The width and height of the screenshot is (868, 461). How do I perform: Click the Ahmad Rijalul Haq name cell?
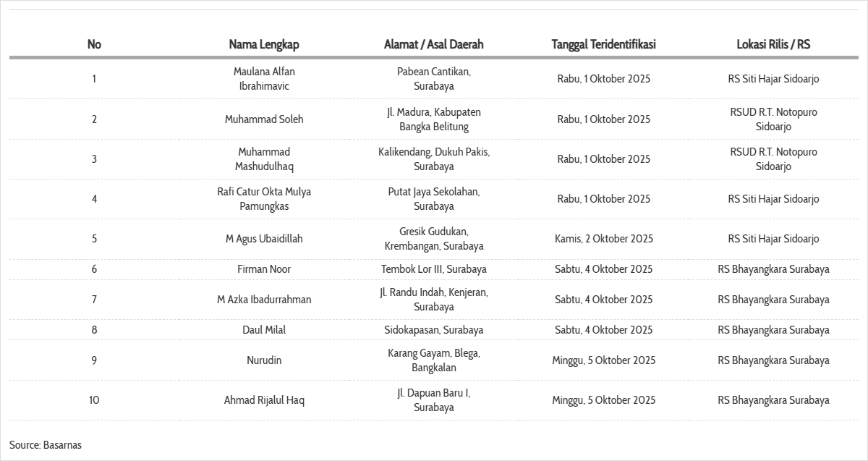(x=264, y=400)
